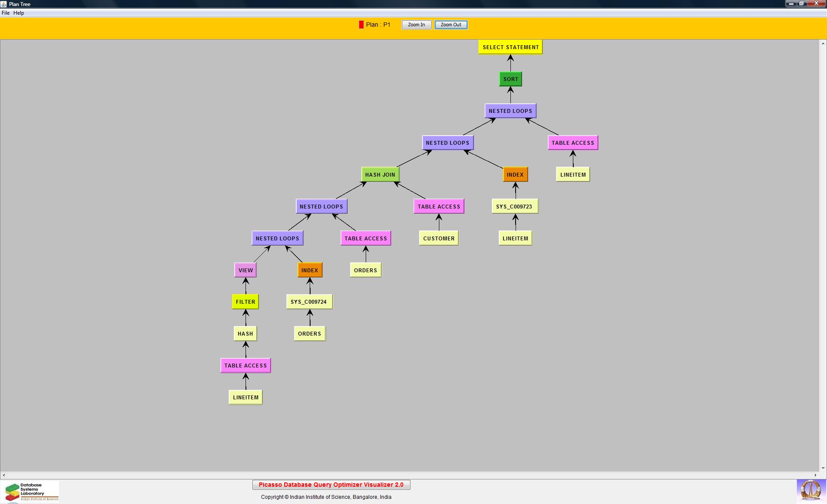Image resolution: width=827 pixels, height=504 pixels.
Task: Click the Plan Tree window title icon
Action: coord(4,4)
